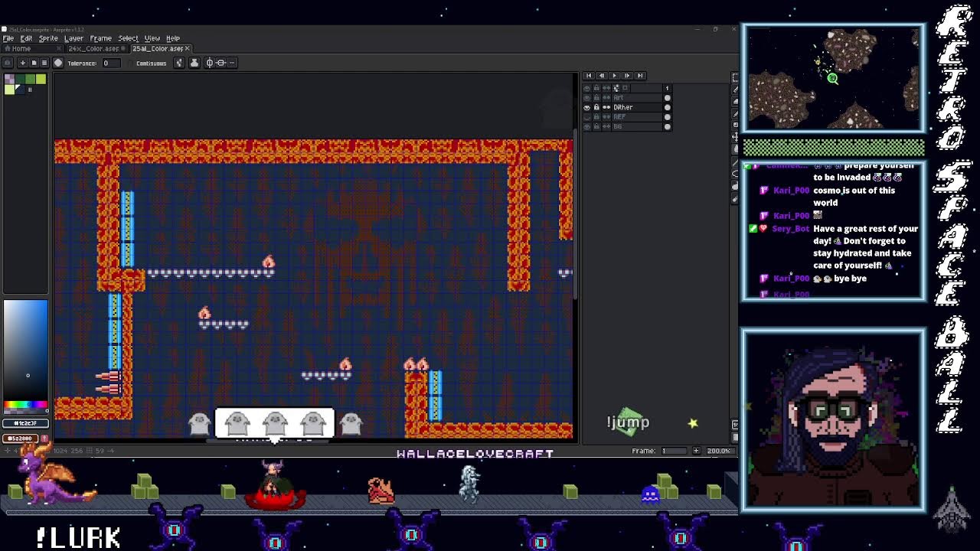Click the Frame number field
980x551 pixels.
click(673, 451)
